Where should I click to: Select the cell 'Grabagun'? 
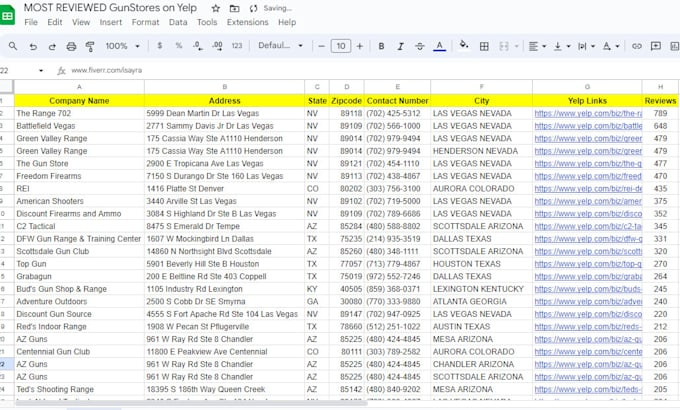(79, 276)
